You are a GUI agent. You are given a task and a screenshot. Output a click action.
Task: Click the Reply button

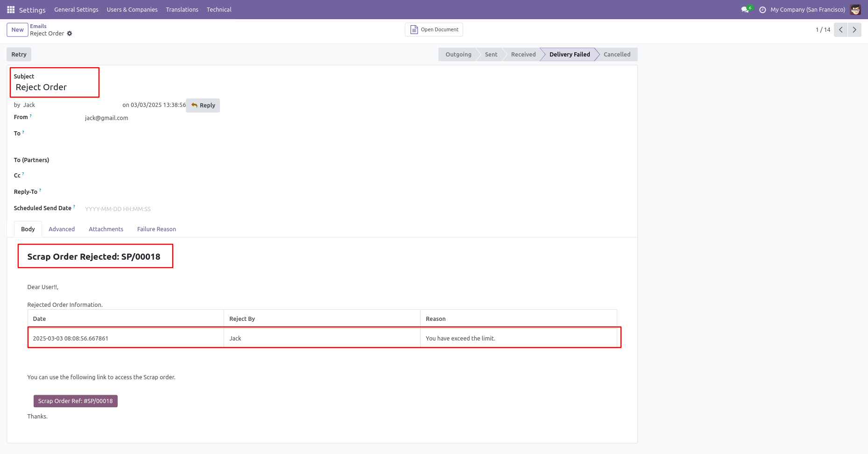click(203, 106)
